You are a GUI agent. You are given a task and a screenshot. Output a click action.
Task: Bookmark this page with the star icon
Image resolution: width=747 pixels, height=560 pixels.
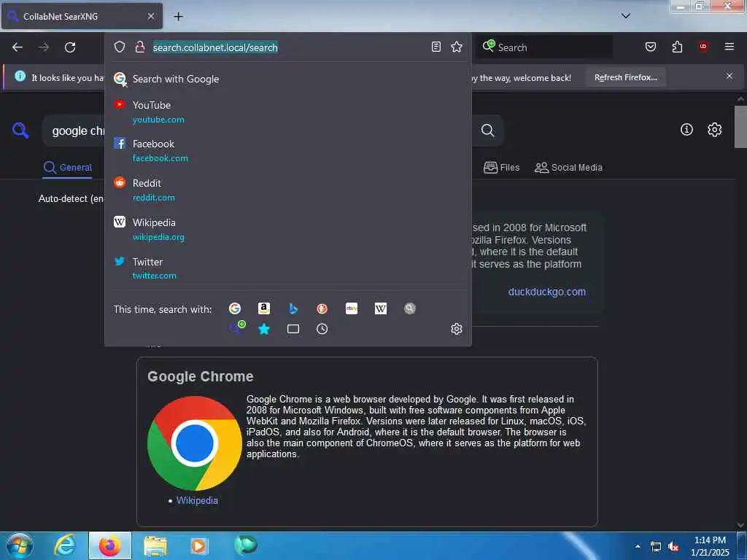tap(457, 47)
